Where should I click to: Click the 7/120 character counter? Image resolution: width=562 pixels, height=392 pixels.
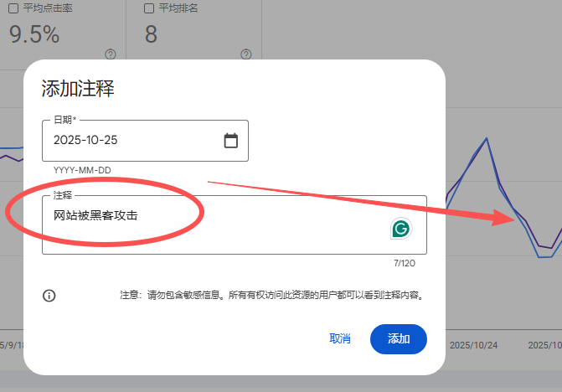tap(405, 263)
